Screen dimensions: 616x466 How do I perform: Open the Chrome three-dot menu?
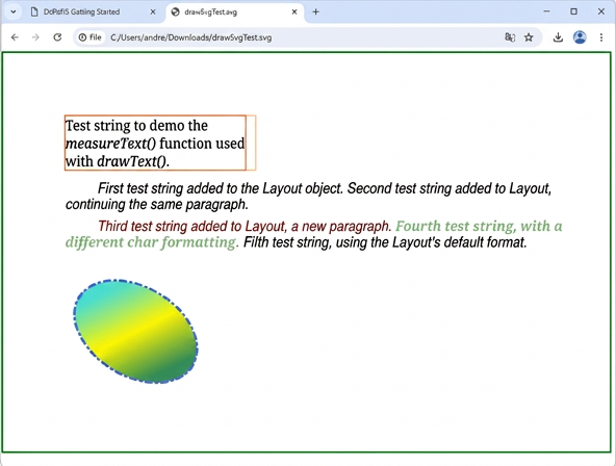pyautogui.click(x=601, y=37)
